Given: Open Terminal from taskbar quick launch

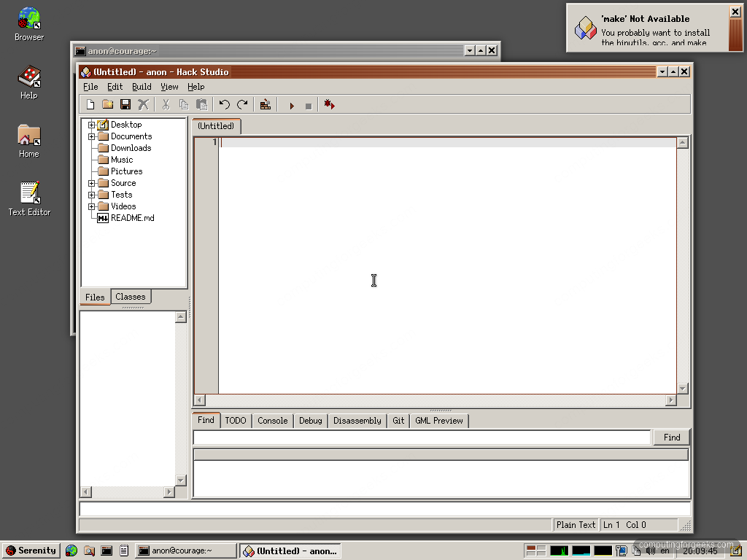Looking at the screenshot, I should pos(107,551).
